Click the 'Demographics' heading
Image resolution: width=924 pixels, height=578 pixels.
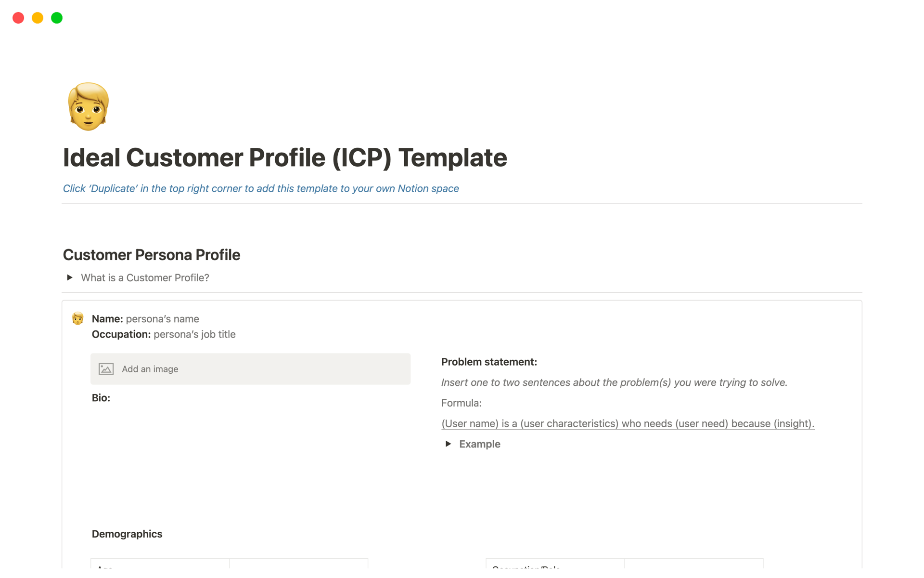pyautogui.click(x=127, y=534)
